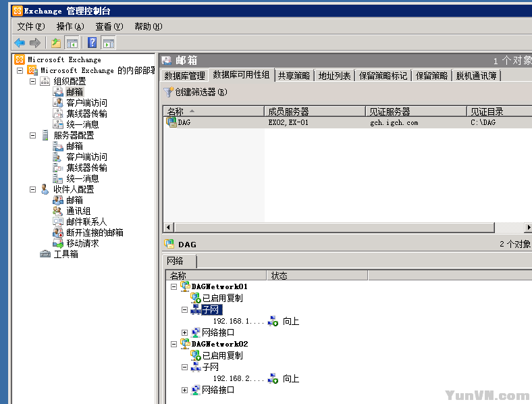Click the horizontal scrollbar right arrow

pyautogui.click(x=528, y=227)
